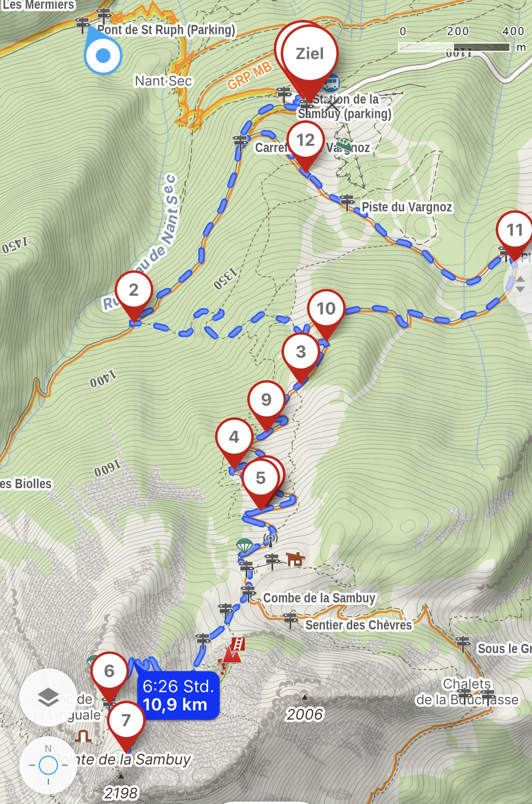Screen dimensions: 532x804
Task: Tap the bus stop icon at Sambuy station
Action: (x=331, y=84)
